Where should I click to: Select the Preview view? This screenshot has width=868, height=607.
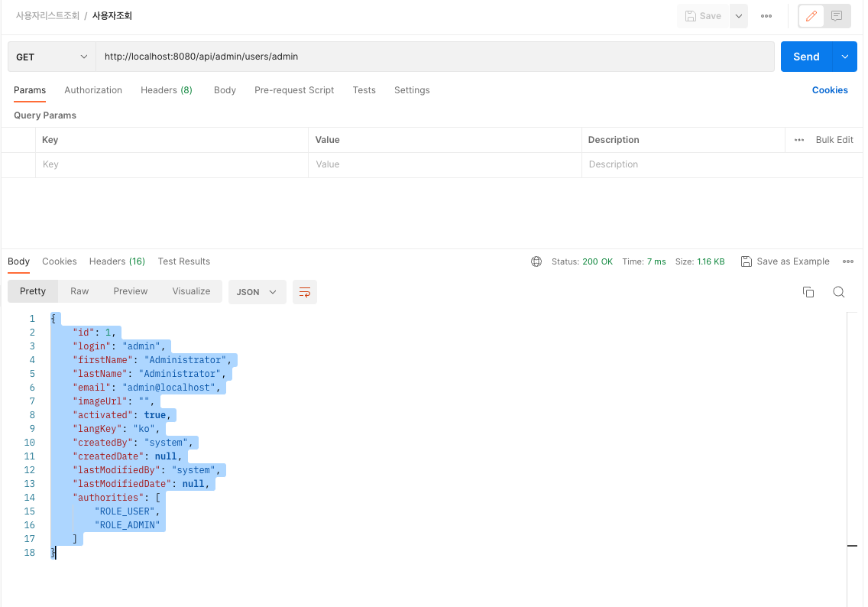[x=130, y=291]
